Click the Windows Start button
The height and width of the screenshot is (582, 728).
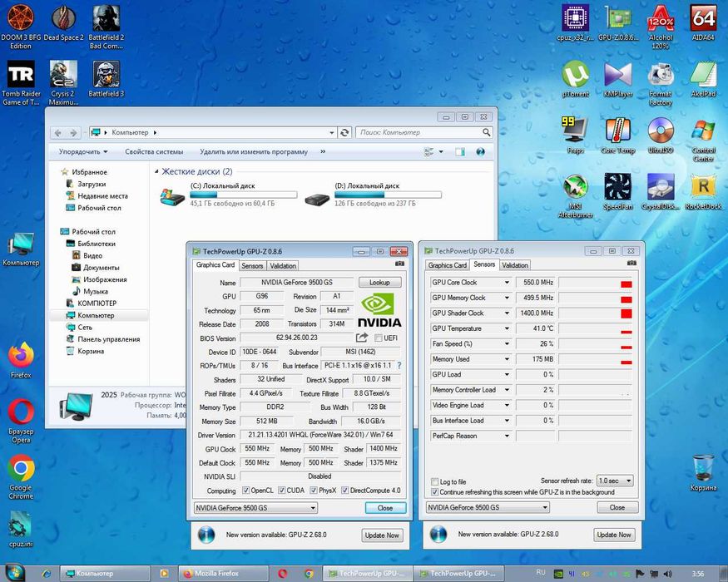(15, 572)
